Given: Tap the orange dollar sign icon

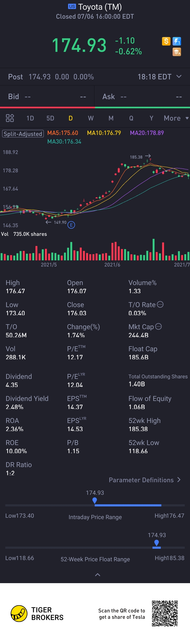Looking at the screenshot, I should coord(166,41).
